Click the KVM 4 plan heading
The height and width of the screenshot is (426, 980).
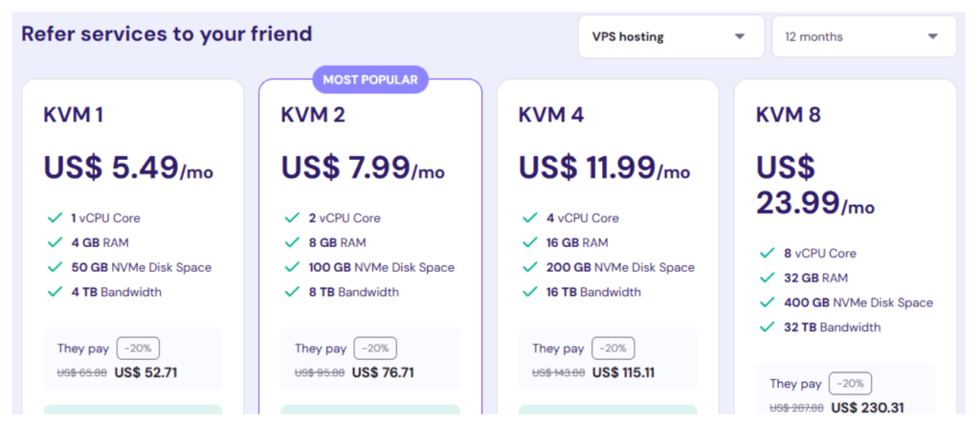(550, 116)
